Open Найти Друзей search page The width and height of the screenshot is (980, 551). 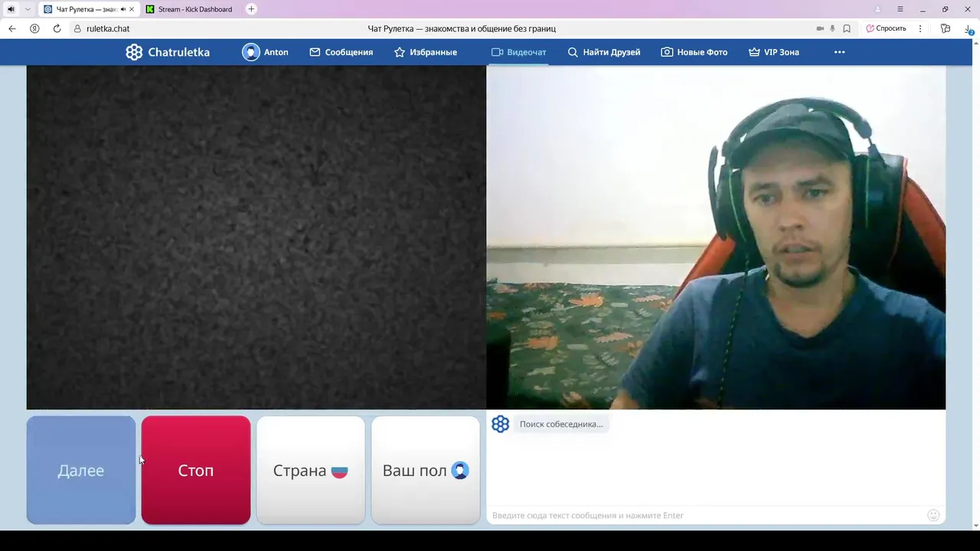point(603,52)
